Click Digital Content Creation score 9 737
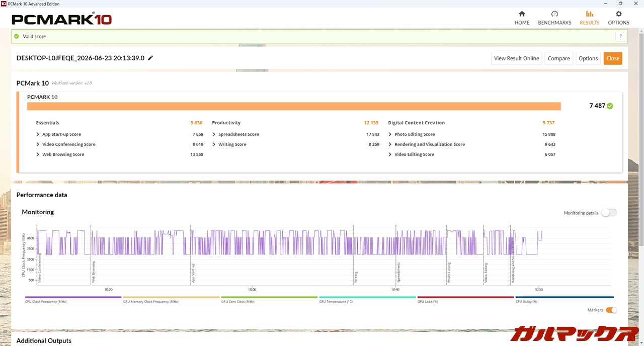This screenshot has width=644, height=346. [x=548, y=123]
